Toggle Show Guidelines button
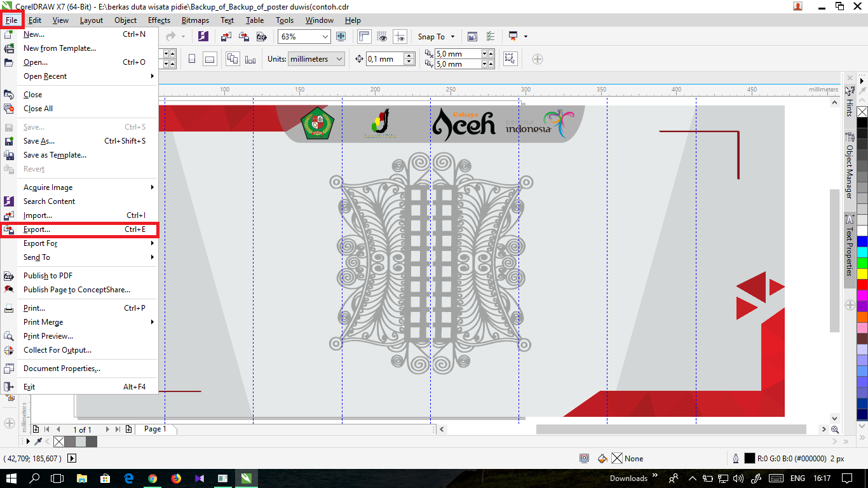 coord(400,36)
